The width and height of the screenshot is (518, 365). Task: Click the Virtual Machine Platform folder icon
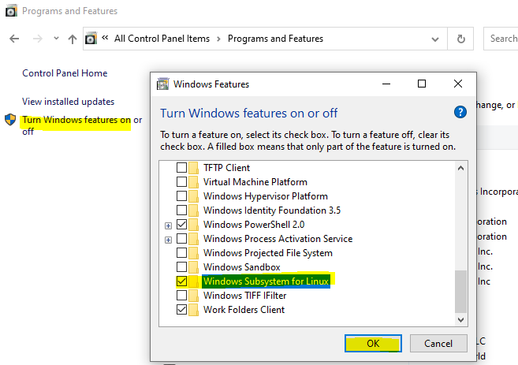coord(193,182)
